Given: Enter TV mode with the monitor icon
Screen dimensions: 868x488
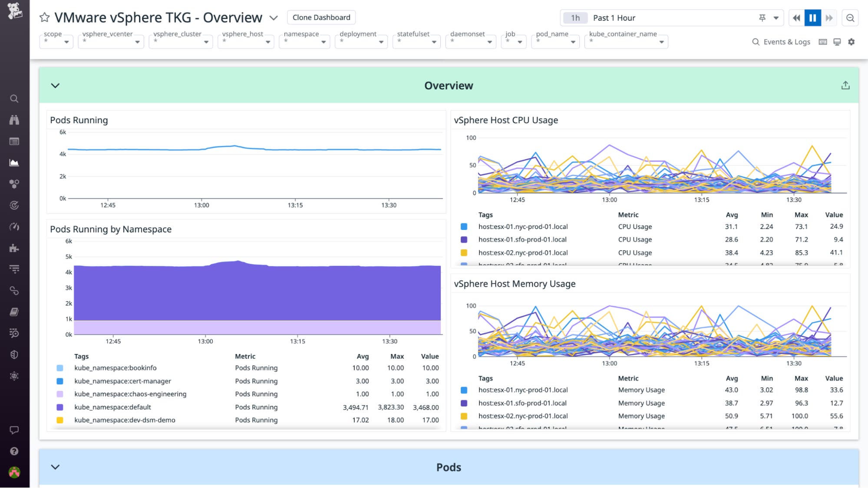Looking at the screenshot, I should point(836,42).
